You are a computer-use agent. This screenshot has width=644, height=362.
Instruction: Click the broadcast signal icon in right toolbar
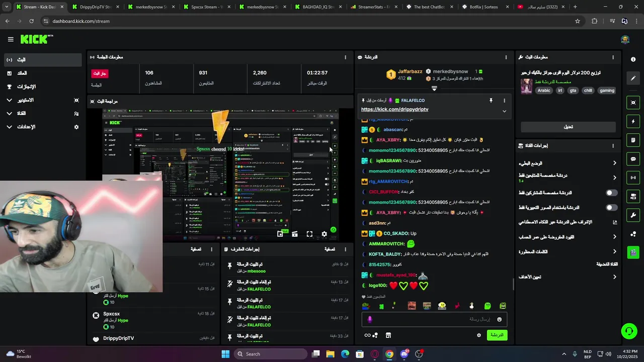pos(633,177)
